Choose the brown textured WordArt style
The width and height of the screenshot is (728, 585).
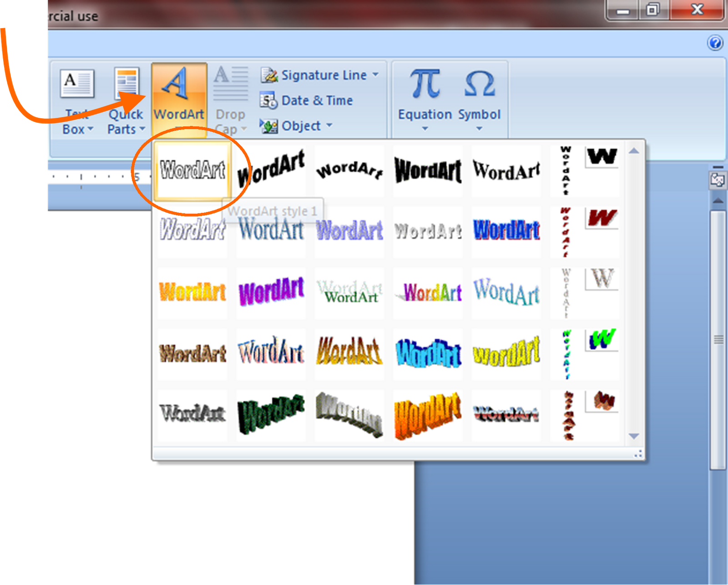192,353
